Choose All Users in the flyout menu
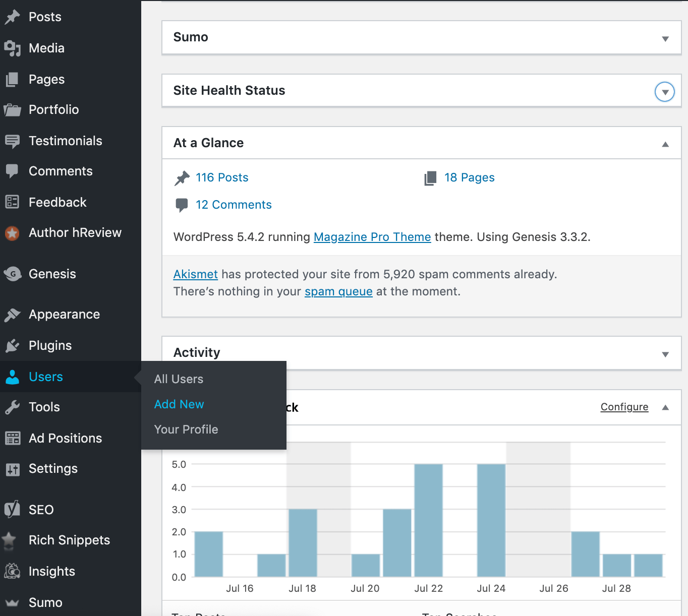This screenshot has height=616, width=688. (179, 379)
